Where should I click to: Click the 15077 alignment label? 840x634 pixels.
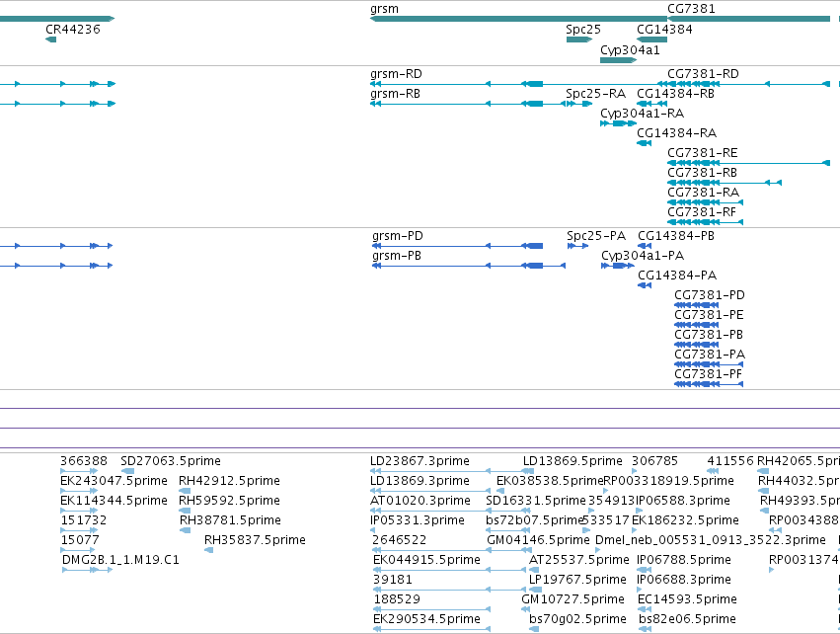pyautogui.click(x=80, y=540)
